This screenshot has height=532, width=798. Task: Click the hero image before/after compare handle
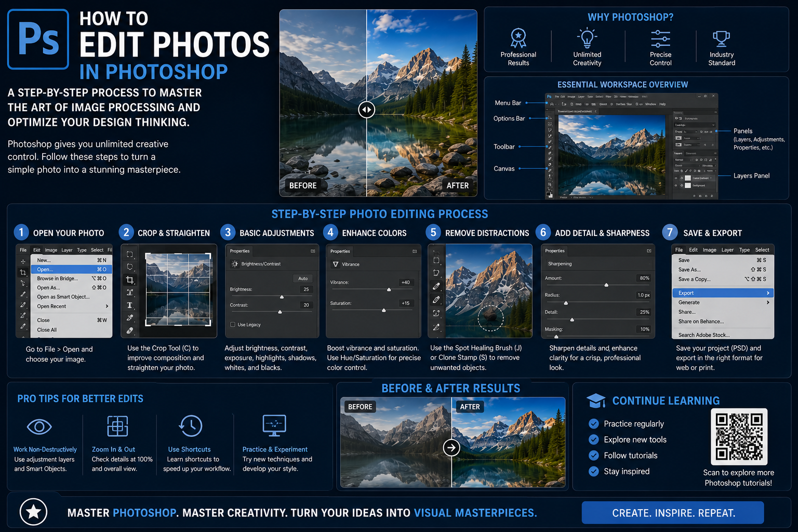pyautogui.click(x=367, y=110)
